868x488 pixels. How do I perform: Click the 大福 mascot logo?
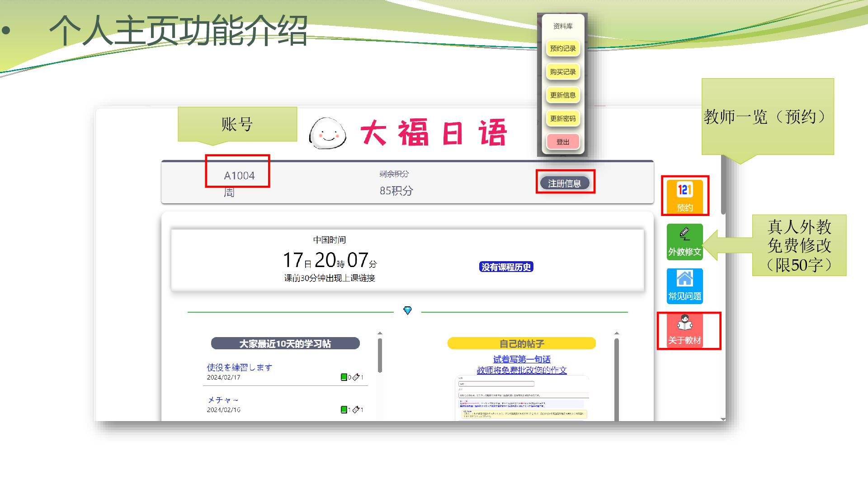pos(327,134)
